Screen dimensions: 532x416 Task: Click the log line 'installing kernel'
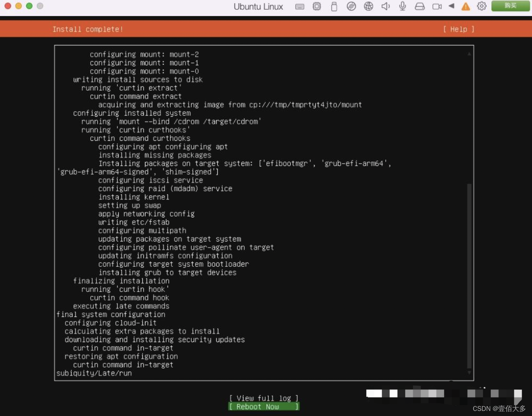click(134, 197)
